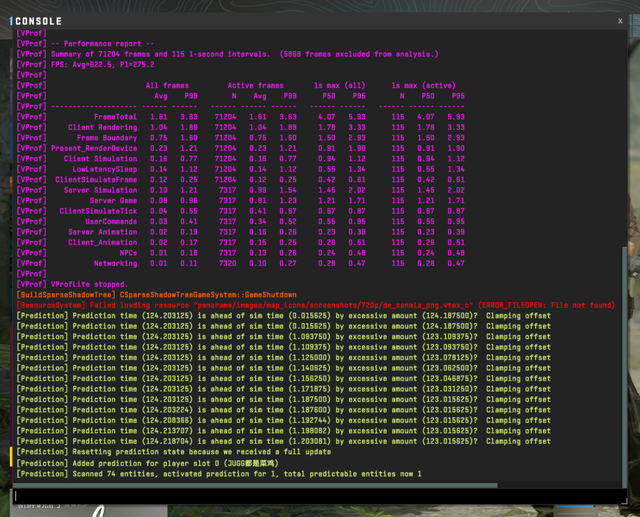Viewport: 640px width, 517px height.
Task: Click the vertical scrollbar of console output
Action: point(624,366)
